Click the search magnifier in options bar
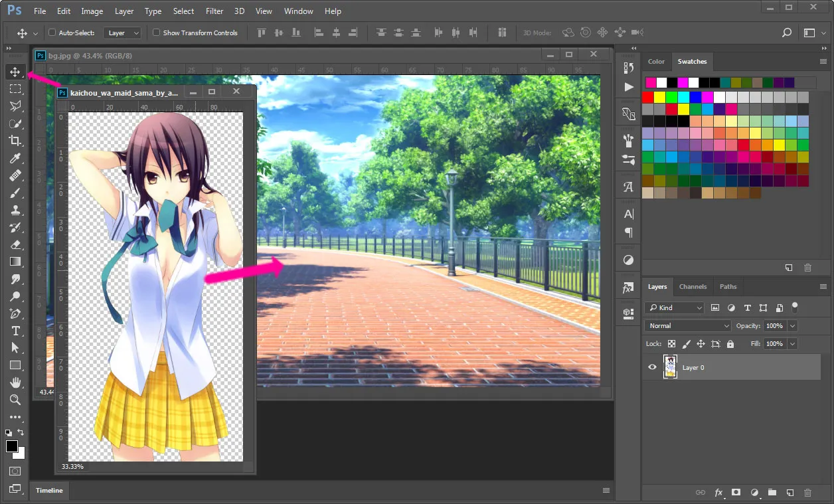This screenshot has height=504, width=834. [786, 33]
